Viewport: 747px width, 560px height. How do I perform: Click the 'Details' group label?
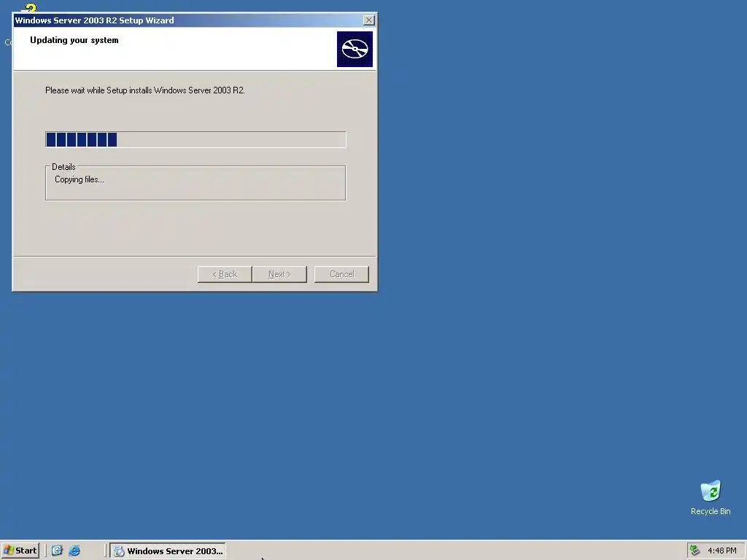[x=63, y=167]
